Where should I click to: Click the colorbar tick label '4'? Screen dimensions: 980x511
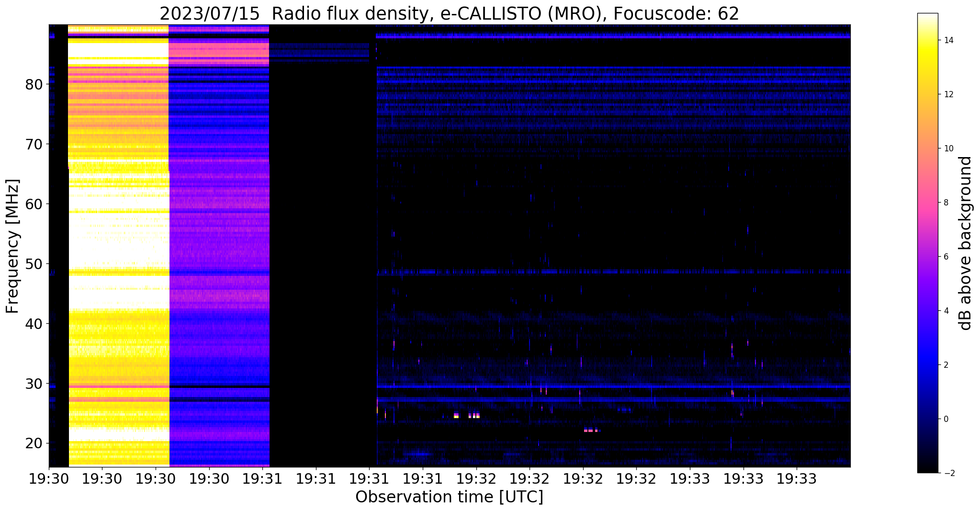click(x=946, y=311)
